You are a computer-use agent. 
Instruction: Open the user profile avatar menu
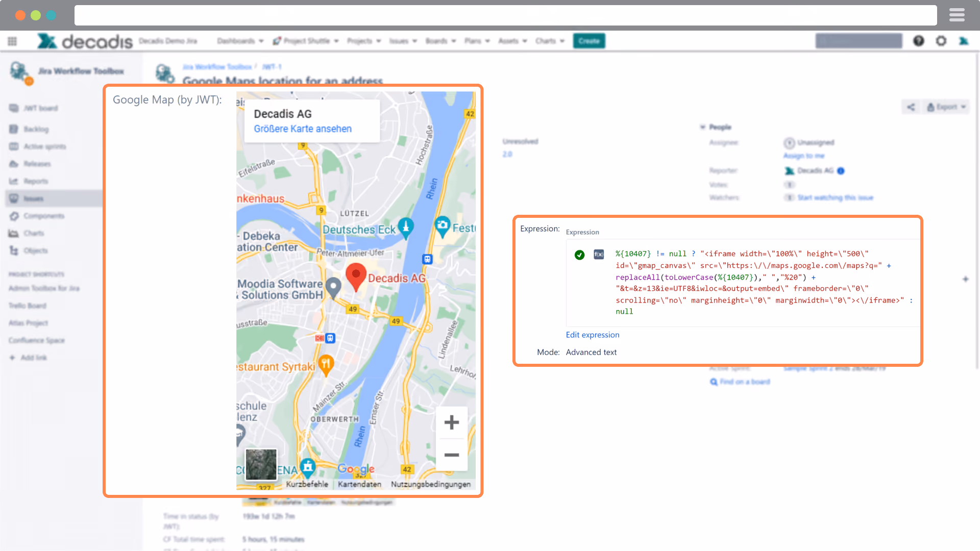[964, 41]
